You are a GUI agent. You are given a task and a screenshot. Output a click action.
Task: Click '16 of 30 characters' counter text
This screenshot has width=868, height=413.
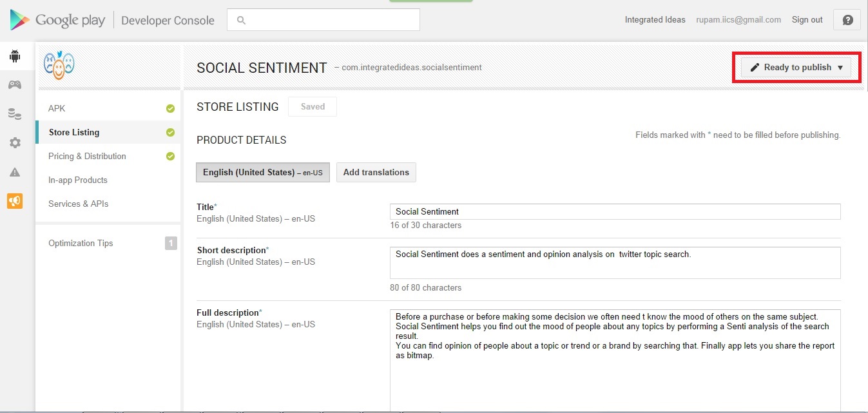pyautogui.click(x=426, y=226)
